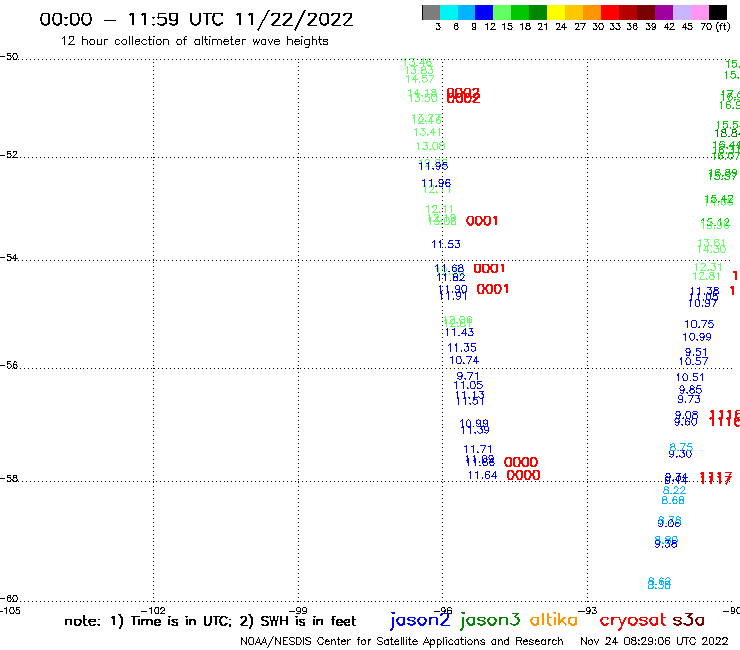Screen dimensions: 740x650
Task: Click the light blue value '8.22'
Action: (674, 490)
